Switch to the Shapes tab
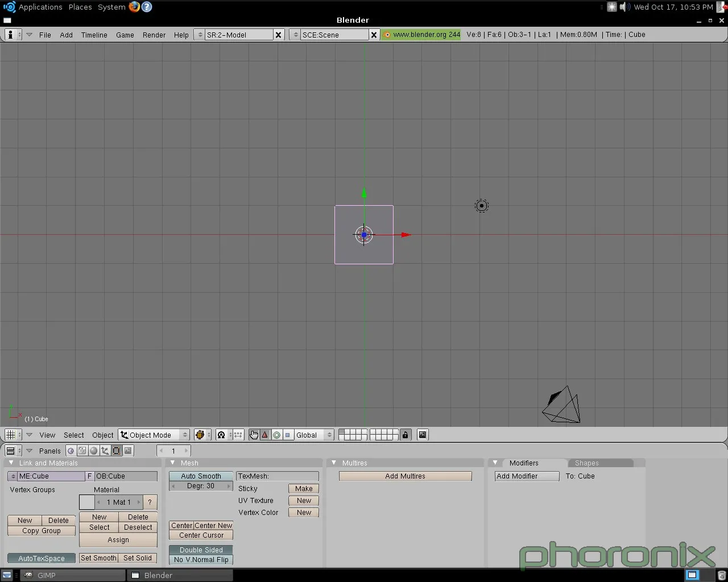This screenshot has height=582, width=728. (587, 463)
